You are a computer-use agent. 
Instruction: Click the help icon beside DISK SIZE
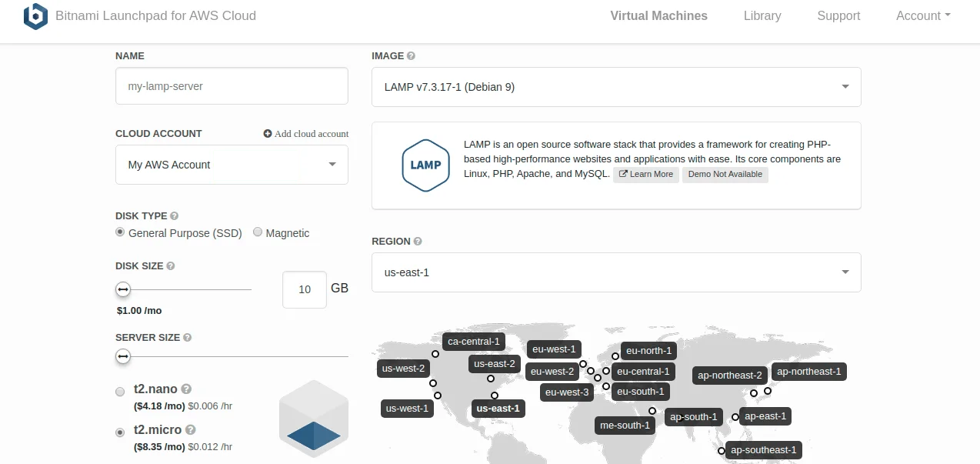(x=171, y=266)
